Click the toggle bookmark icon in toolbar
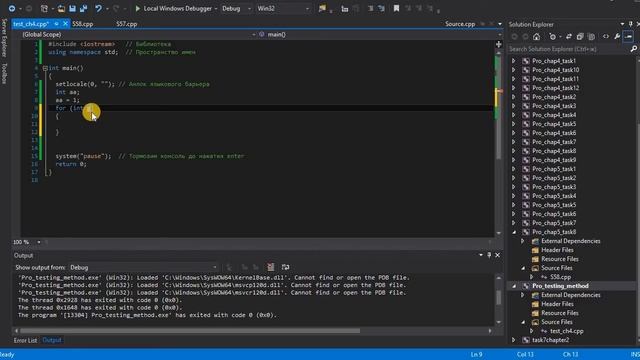Screen dimensions: 640x360 pyautogui.click(x=396, y=8)
